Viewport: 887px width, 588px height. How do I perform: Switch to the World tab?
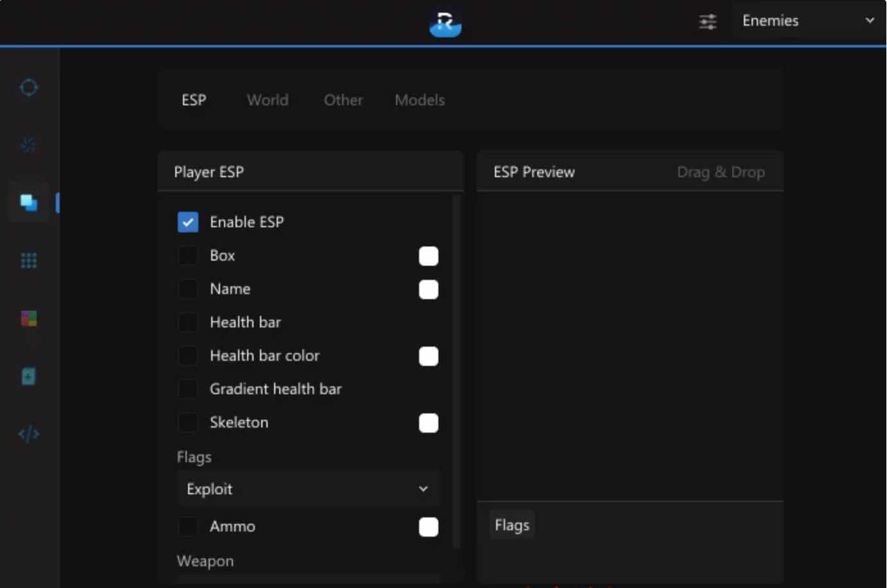pos(268,100)
